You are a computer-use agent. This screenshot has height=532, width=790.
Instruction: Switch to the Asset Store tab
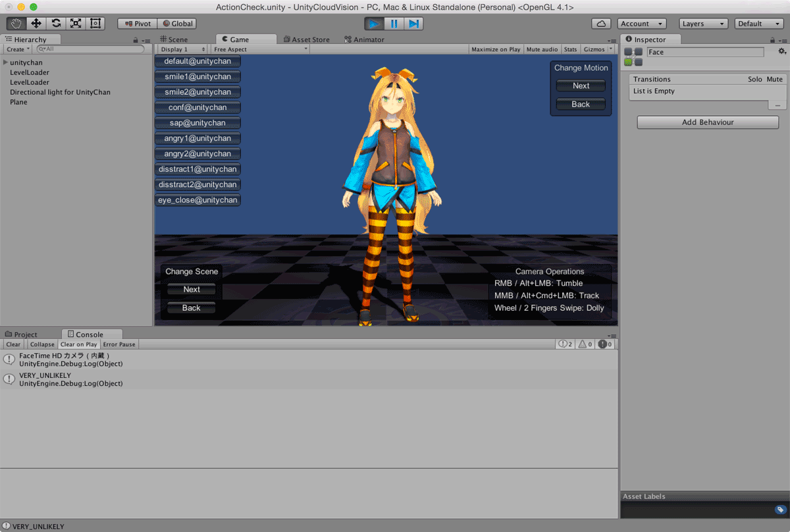307,40
